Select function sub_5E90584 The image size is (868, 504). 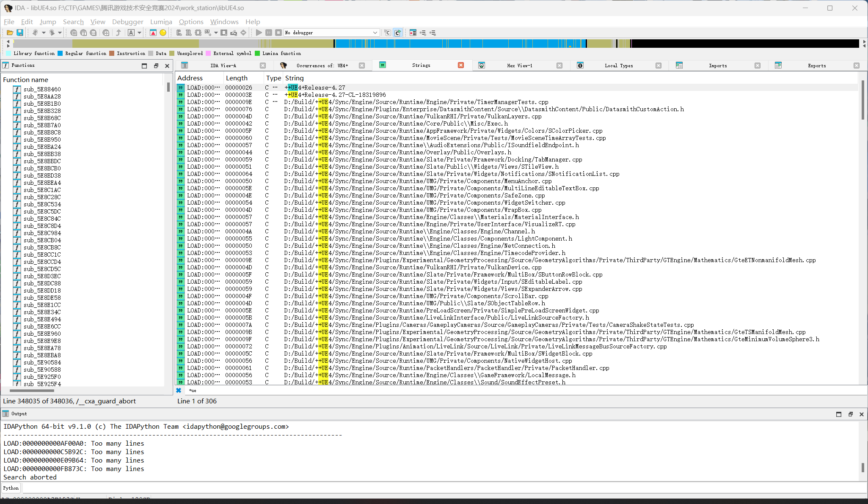click(x=42, y=362)
